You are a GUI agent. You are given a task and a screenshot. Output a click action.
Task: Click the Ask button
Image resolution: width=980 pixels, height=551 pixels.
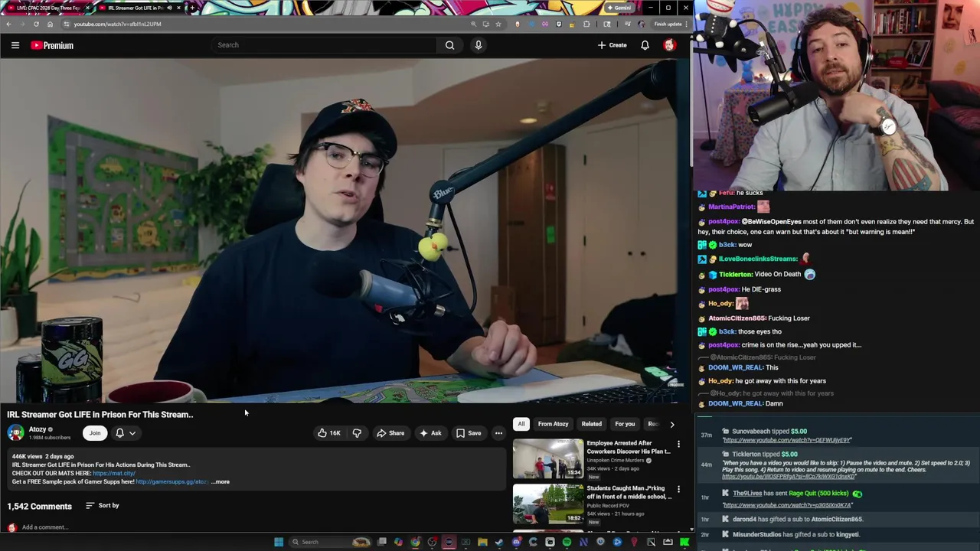tap(430, 433)
